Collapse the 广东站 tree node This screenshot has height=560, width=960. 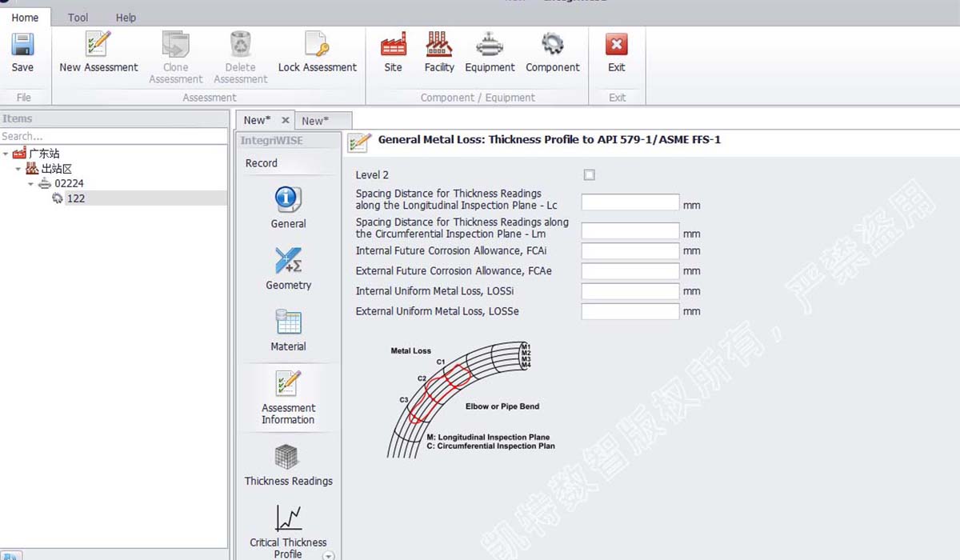[6, 154]
